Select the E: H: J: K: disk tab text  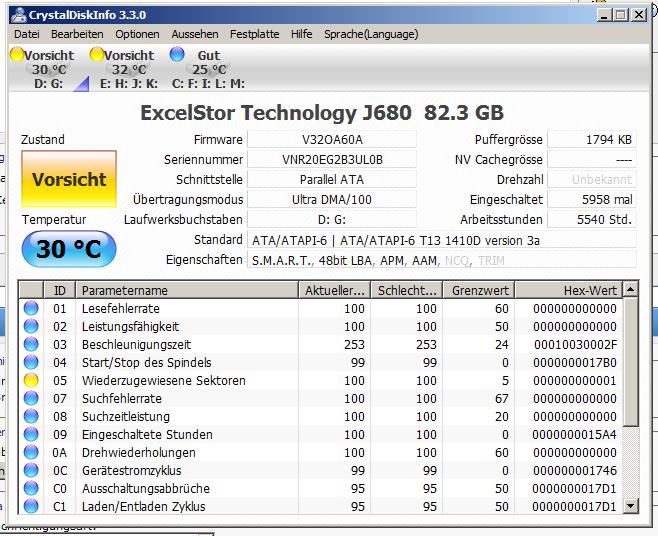tap(129, 84)
